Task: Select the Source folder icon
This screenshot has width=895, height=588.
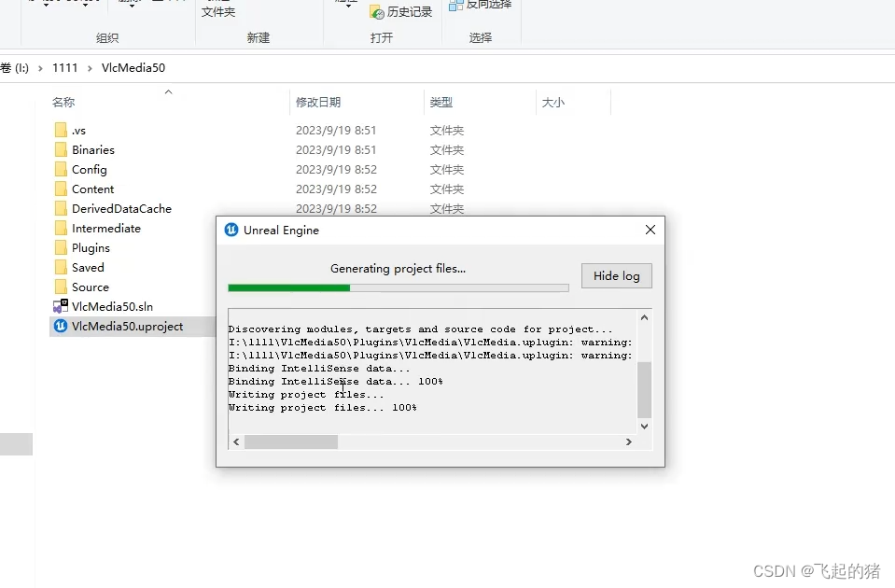Action: [x=61, y=287]
